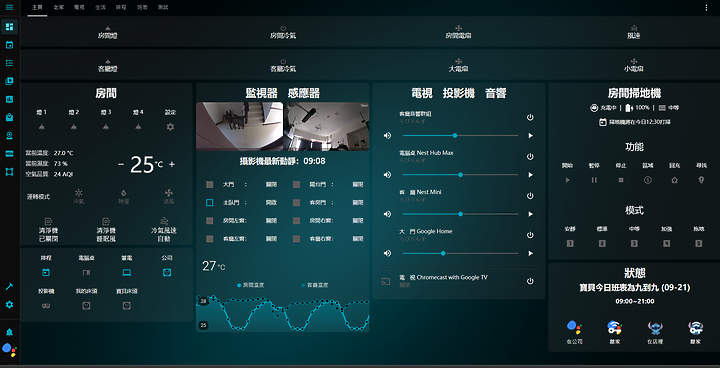Adjust the Nest Mini volume slider
The height and width of the screenshot is (368, 720).
click(460, 214)
